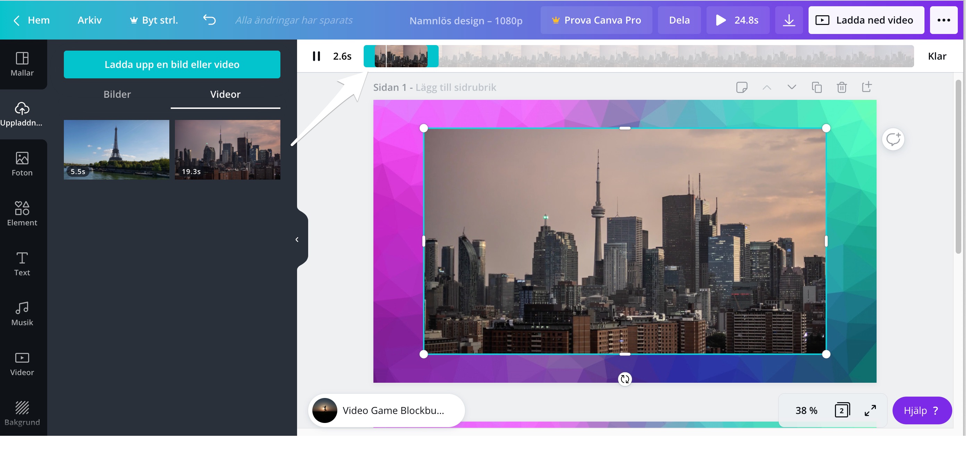The width and height of the screenshot is (980, 450).
Task: Click Ladda upp en bild eller video
Action: pos(172,64)
